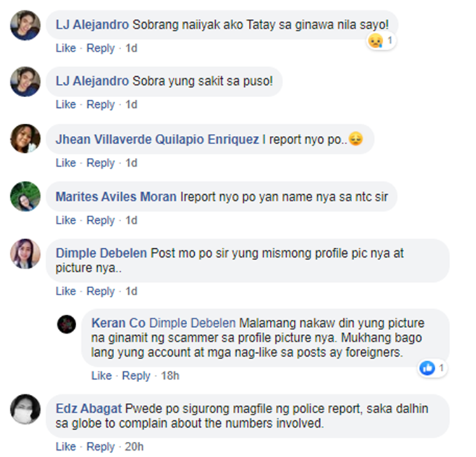The image size is (476, 457).
Task: Reply to Dimple Debelen's comment
Action: click(100, 291)
